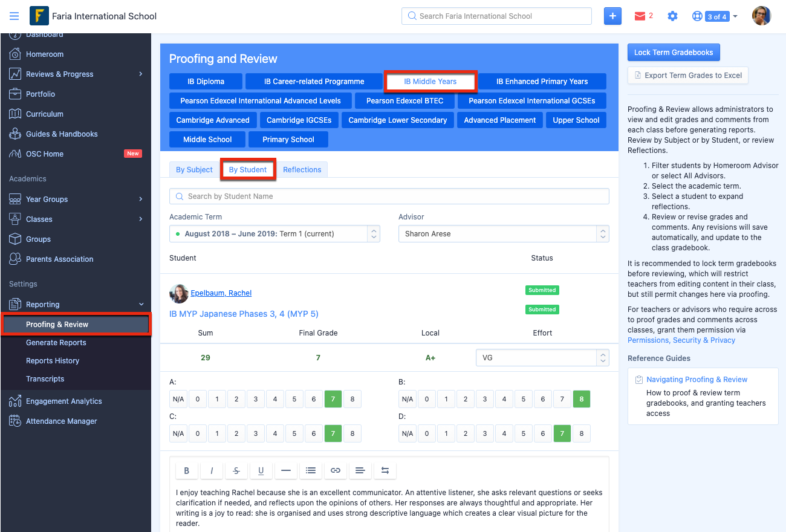Click the Attendance Manager icon

[x=15, y=421]
